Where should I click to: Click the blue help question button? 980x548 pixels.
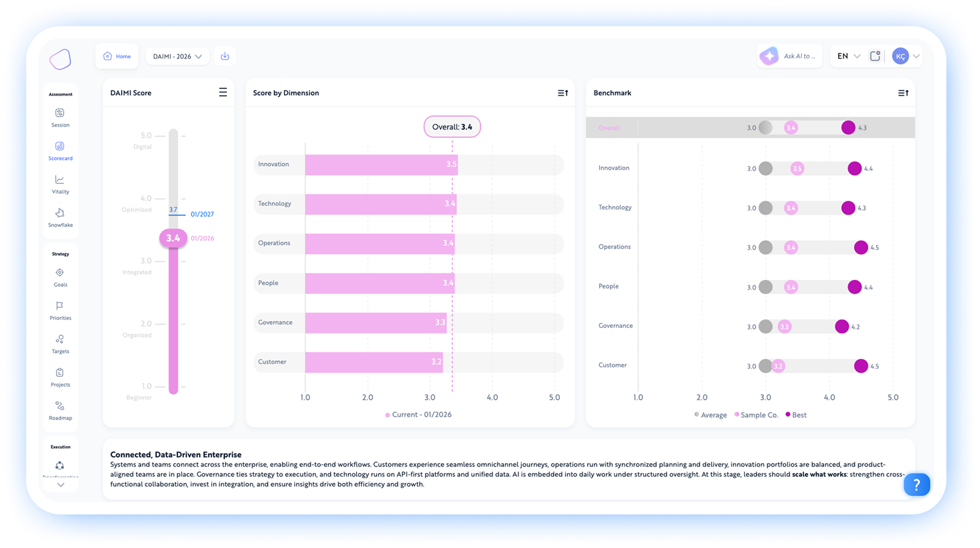point(917,485)
